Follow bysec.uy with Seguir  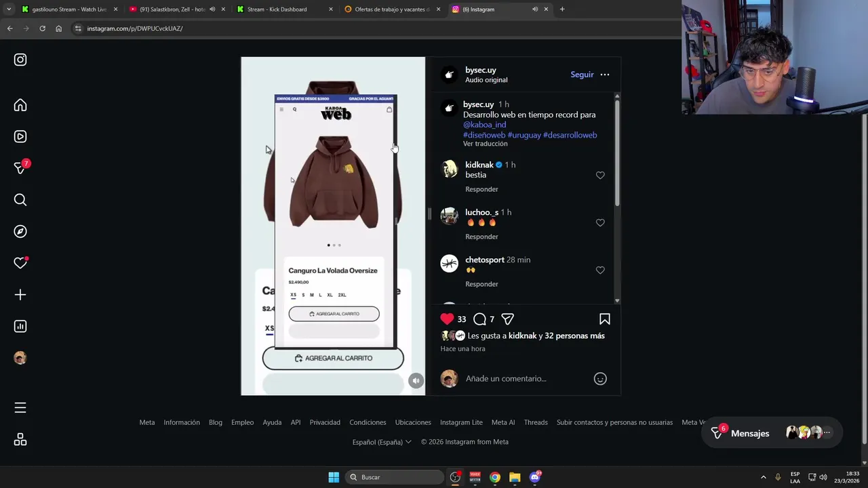(x=582, y=75)
